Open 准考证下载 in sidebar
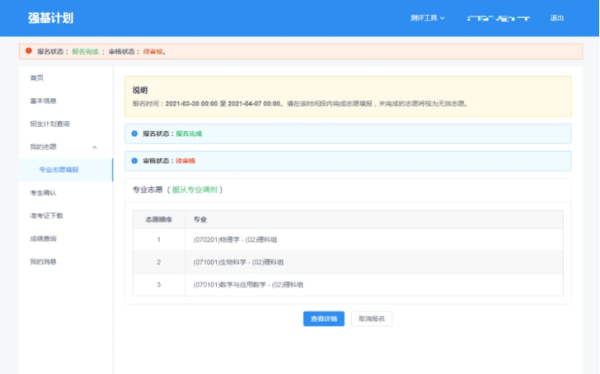 [46, 216]
